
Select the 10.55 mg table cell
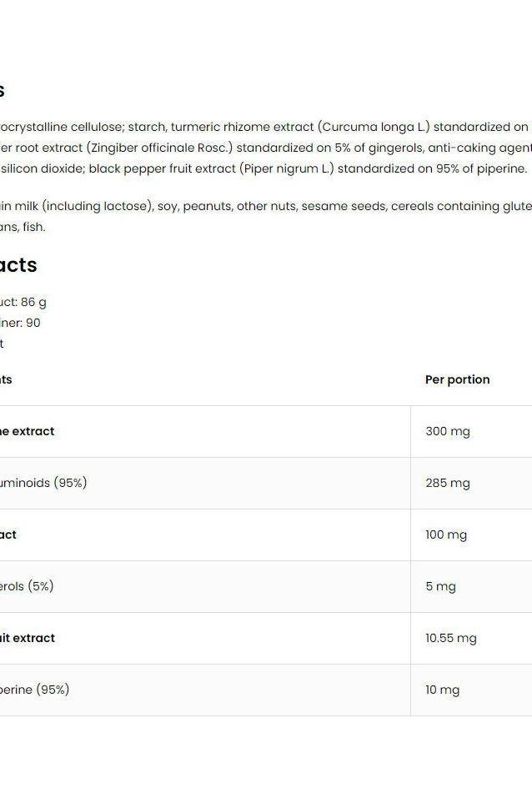[x=451, y=638]
